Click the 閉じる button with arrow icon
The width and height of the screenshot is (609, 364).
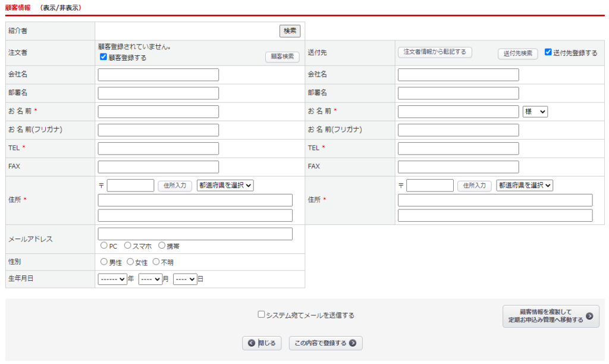click(x=262, y=343)
